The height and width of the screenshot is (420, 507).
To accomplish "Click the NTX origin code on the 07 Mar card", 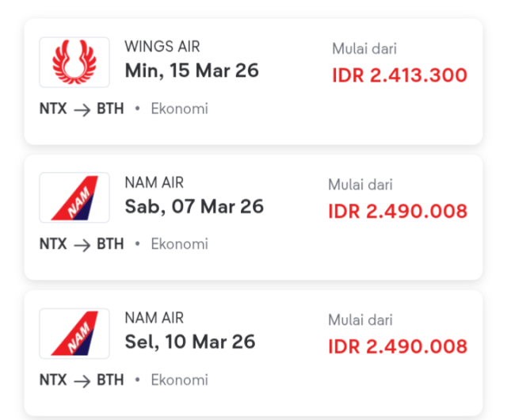I will pos(53,245).
